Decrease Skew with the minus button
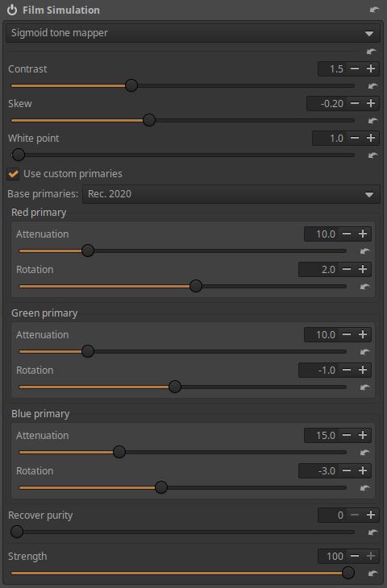 pyautogui.click(x=355, y=103)
